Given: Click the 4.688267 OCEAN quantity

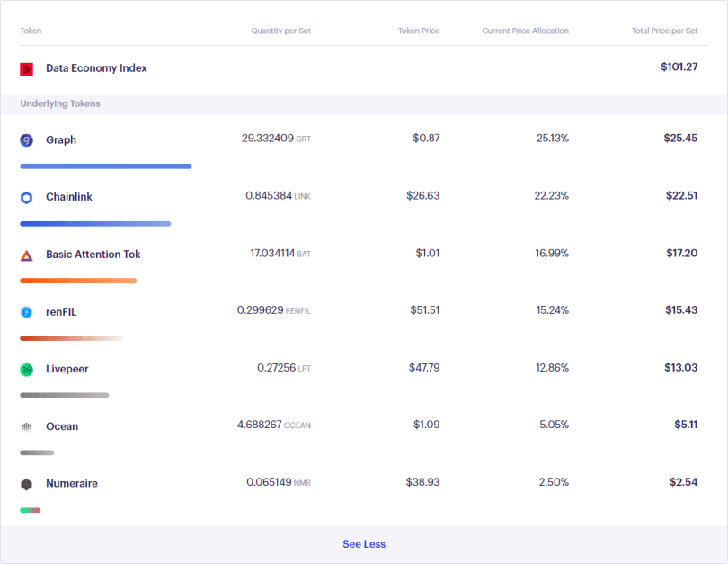Looking at the screenshot, I should click(274, 425).
